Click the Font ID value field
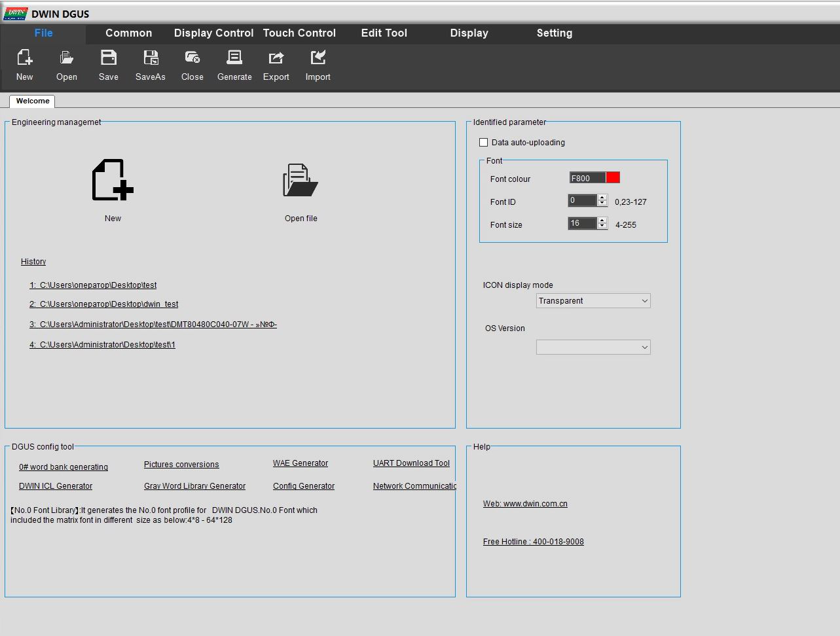 pos(583,201)
